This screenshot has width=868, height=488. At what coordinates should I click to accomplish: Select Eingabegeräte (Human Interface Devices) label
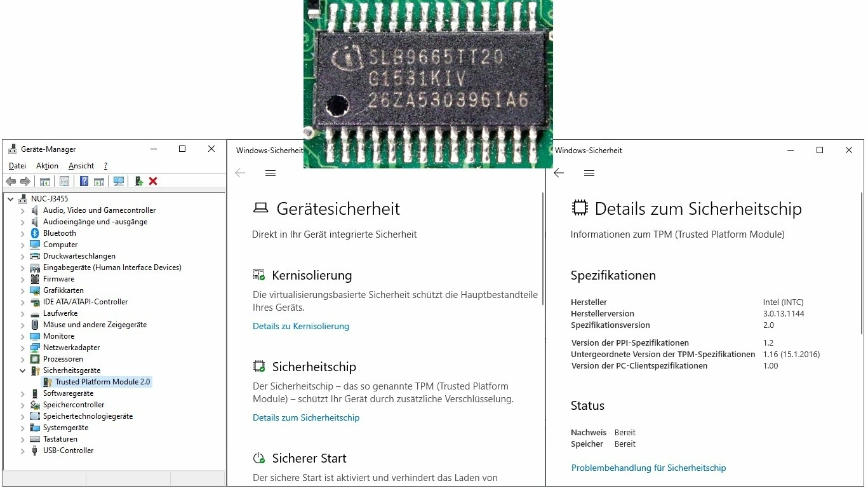pyautogui.click(x=112, y=268)
